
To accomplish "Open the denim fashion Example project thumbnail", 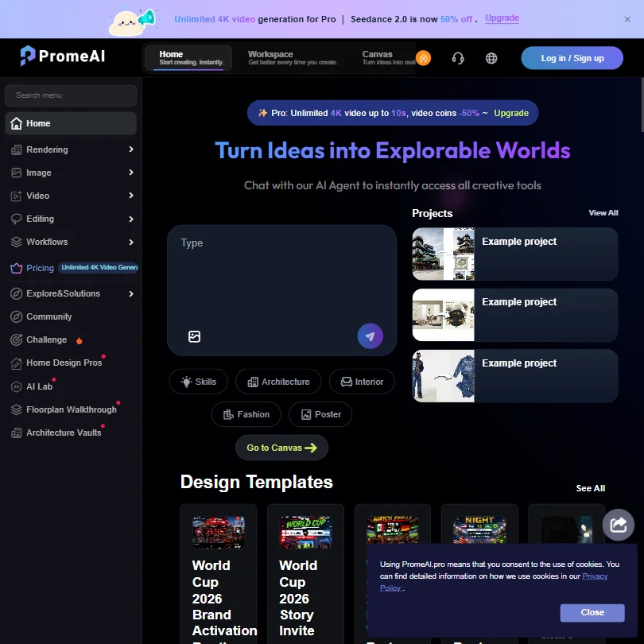I will (x=443, y=376).
